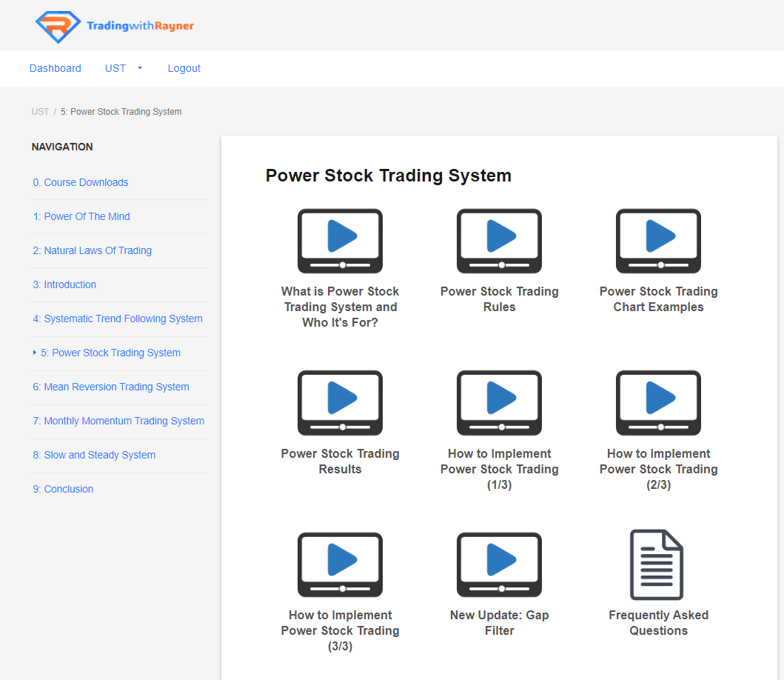Open 0. Course Downloads in navigation
The image size is (784, 680).
coord(81,182)
